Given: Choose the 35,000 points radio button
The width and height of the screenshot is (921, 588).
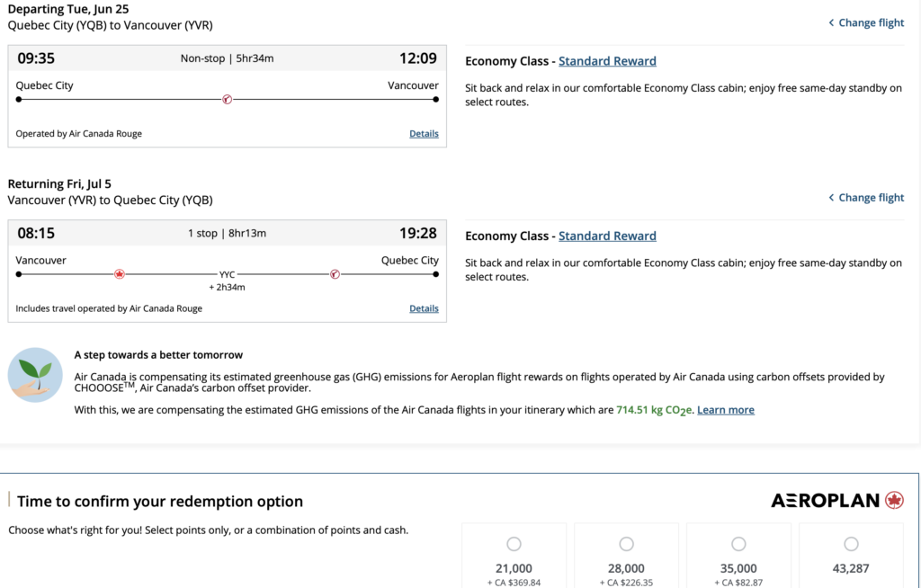Looking at the screenshot, I should (738, 544).
